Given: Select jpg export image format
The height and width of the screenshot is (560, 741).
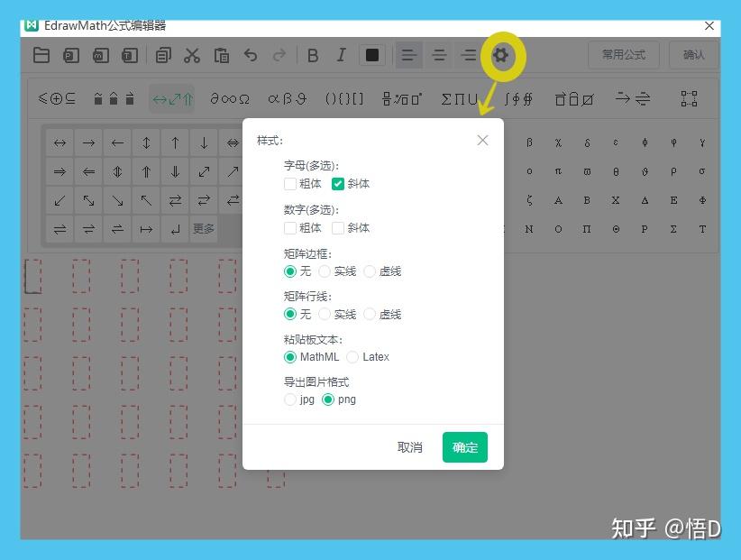Looking at the screenshot, I should [x=289, y=399].
